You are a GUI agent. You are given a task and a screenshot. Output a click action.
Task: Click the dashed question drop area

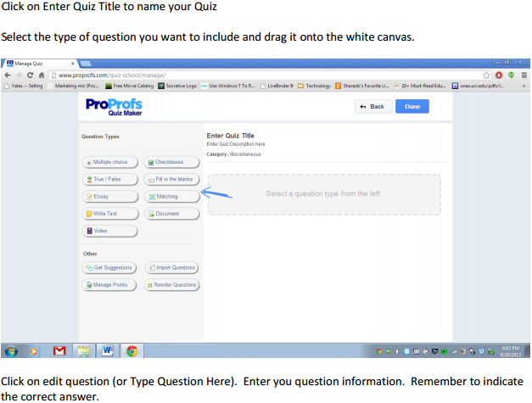point(324,194)
